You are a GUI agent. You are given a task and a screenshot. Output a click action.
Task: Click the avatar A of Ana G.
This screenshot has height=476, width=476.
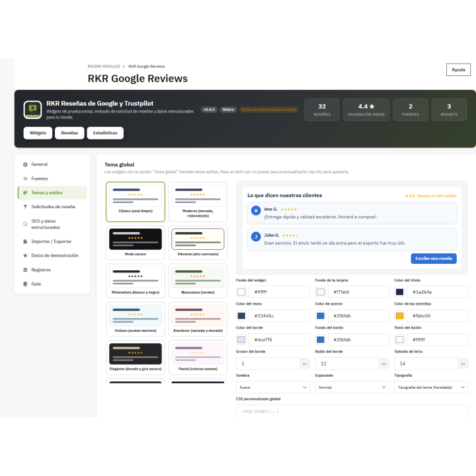click(256, 210)
